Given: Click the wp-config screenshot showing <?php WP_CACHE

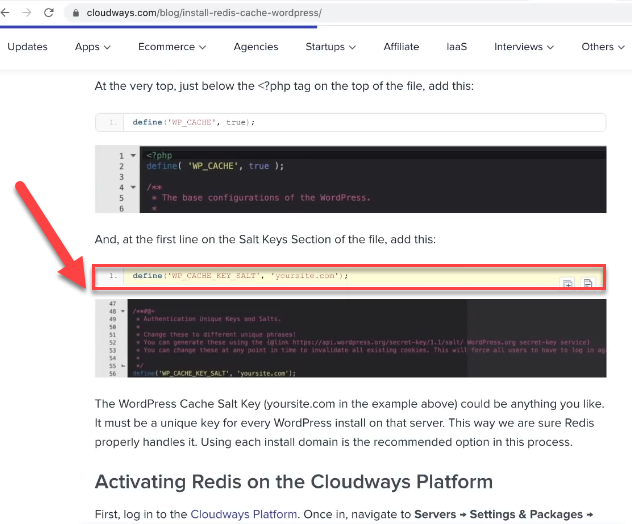Looking at the screenshot, I should [x=351, y=179].
